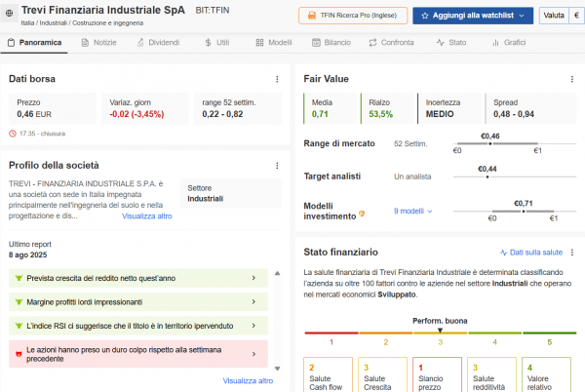Click the globe icon beside the company name

(10, 15)
